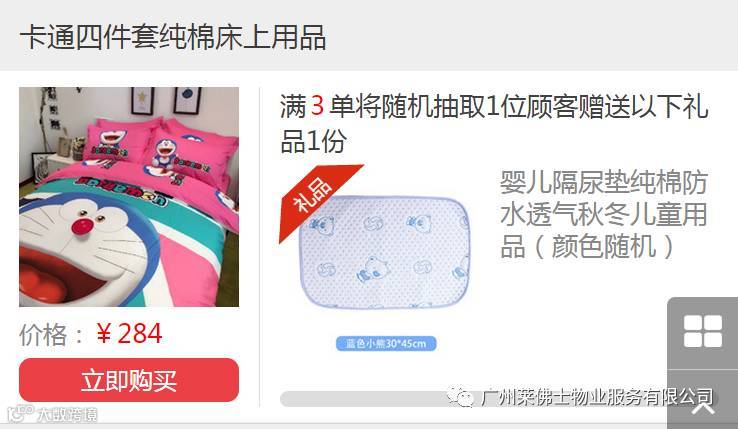Image resolution: width=738 pixels, height=429 pixels.
Task: Open the four-square grid menu icon
Action: coord(703,332)
